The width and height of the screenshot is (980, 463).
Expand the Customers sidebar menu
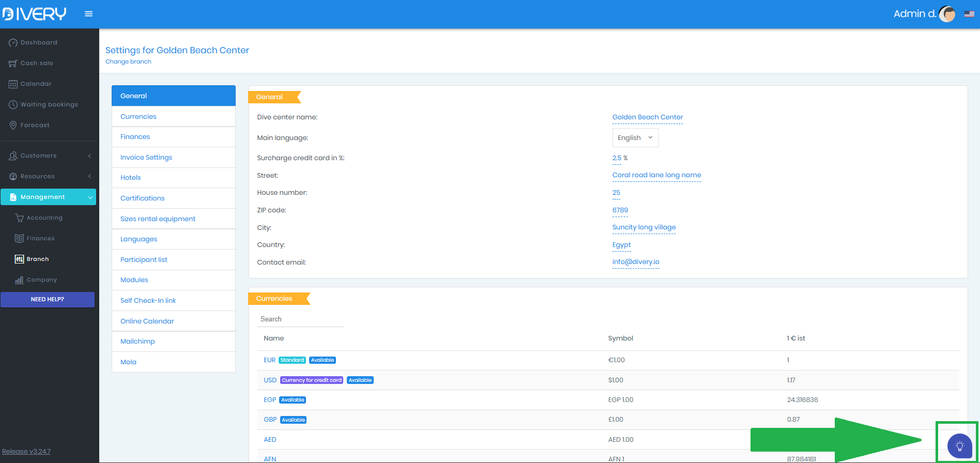point(48,156)
